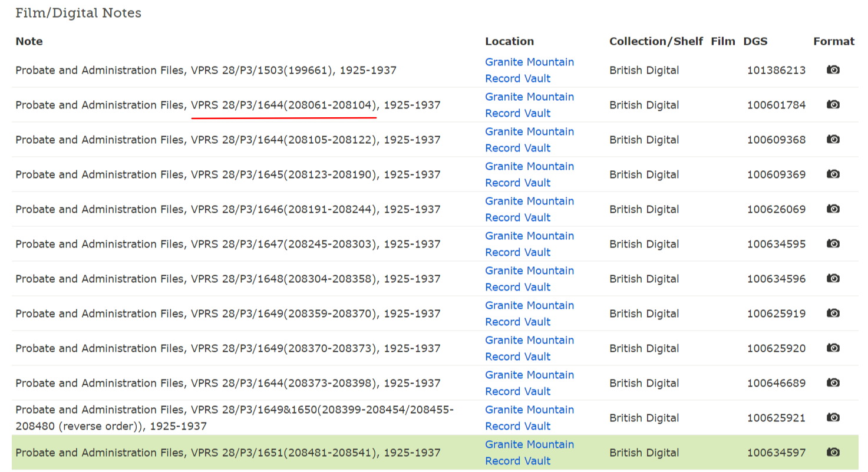Open camera icon for DGS 101386213
The width and height of the screenshot is (868, 472).
click(833, 70)
